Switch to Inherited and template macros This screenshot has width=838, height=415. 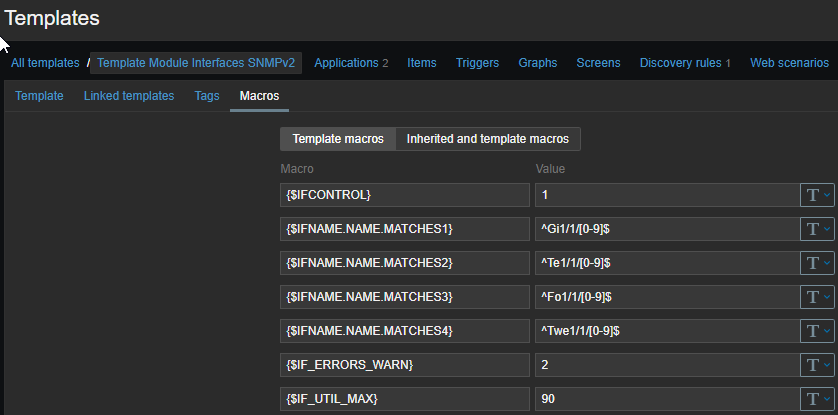click(488, 139)
